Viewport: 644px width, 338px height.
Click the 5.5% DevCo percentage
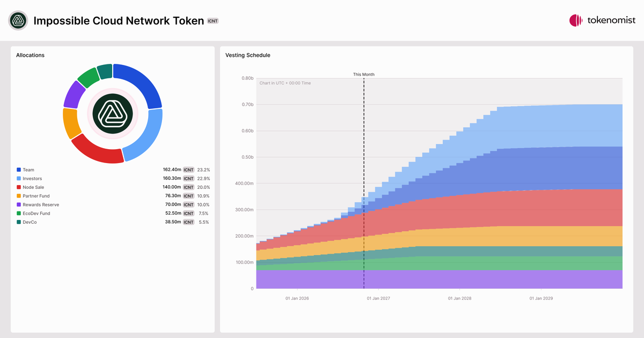tap(204, 222)
